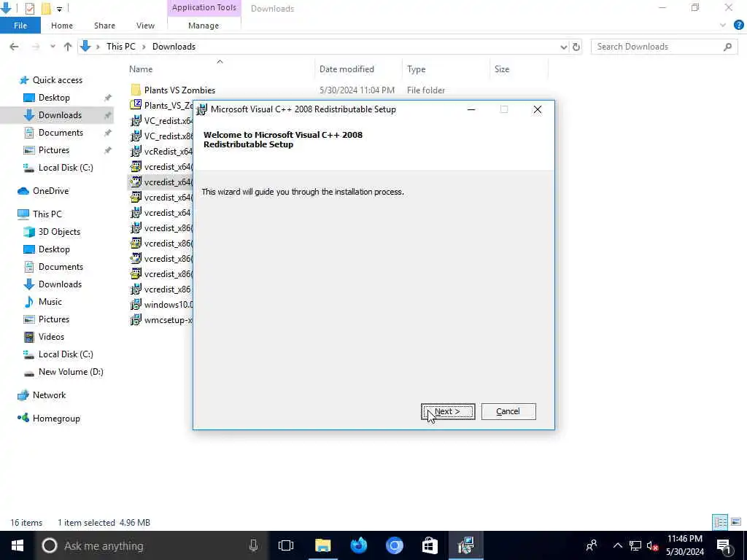Open the taskbar clock showing 11:46 PM

click(x=684, y=545)
